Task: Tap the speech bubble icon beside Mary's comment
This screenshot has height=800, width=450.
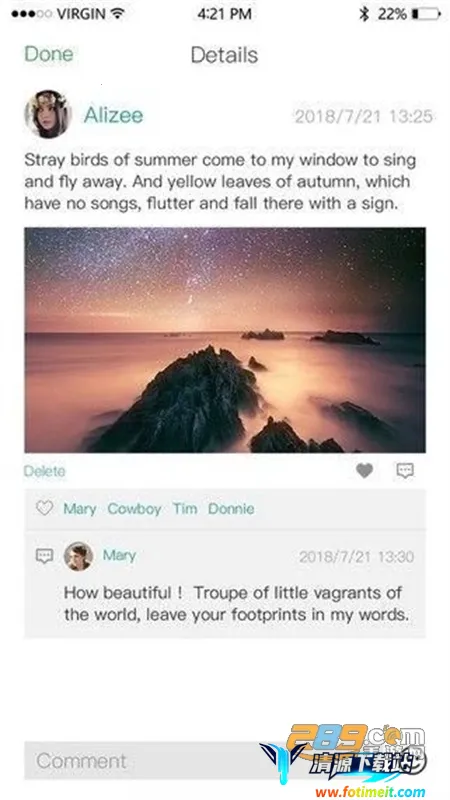Action: click(44, 556)
